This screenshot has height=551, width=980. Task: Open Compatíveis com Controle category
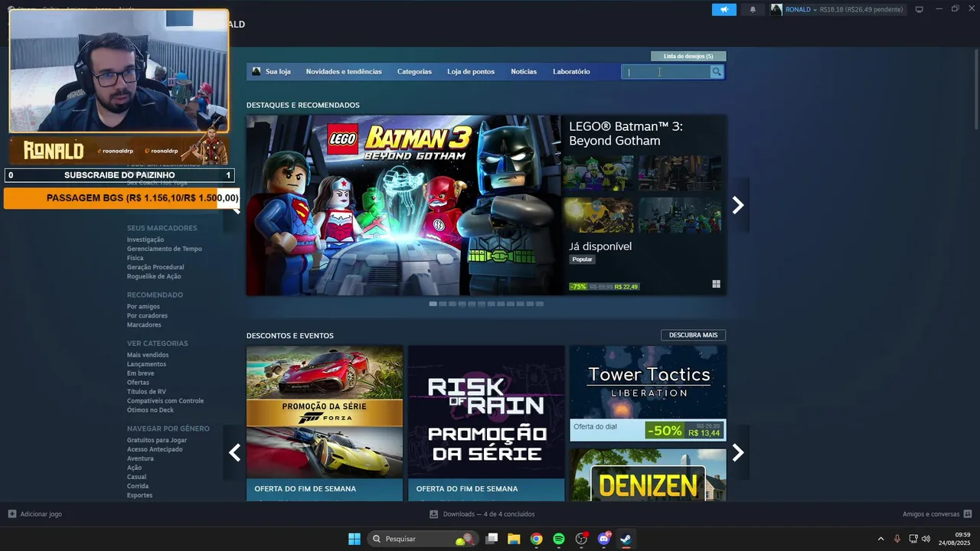pyautogui.click(x=165, y=401)
